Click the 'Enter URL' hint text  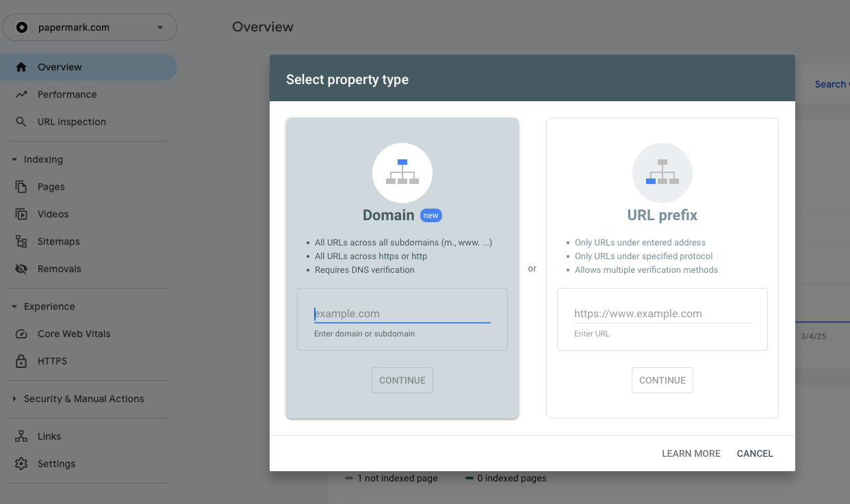(592, 334)
